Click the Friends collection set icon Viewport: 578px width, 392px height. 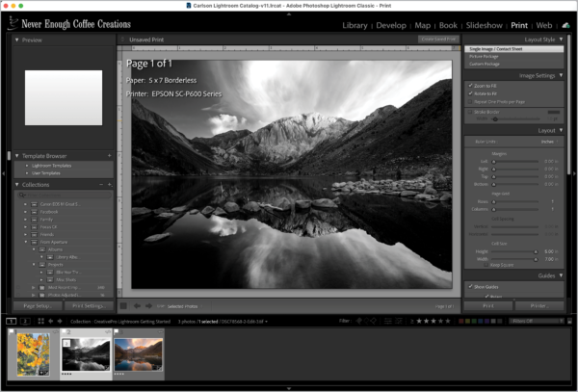35,234
